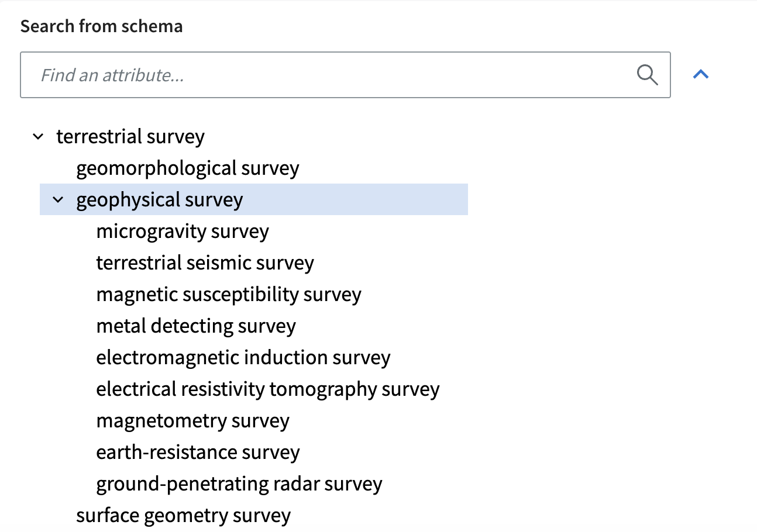Select earth-resistance survey

[198, 452]
